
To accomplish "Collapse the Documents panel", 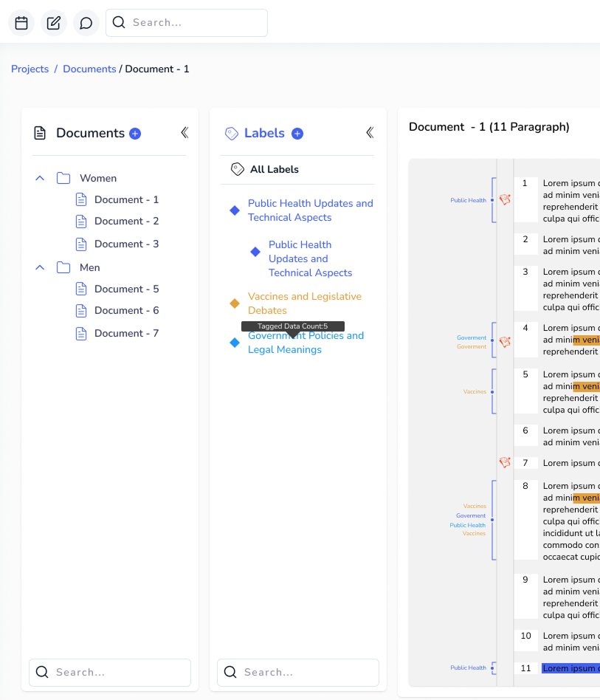I will point(185,133).
